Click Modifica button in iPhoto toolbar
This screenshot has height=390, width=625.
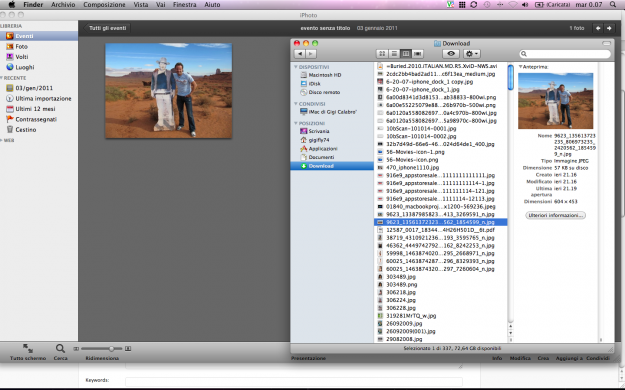point(520,358)
